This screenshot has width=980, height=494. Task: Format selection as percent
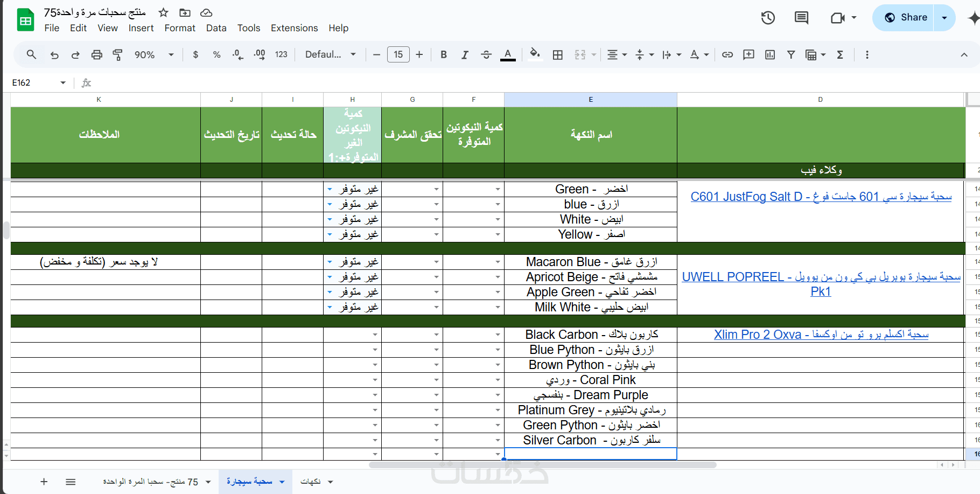pos(216,54)
